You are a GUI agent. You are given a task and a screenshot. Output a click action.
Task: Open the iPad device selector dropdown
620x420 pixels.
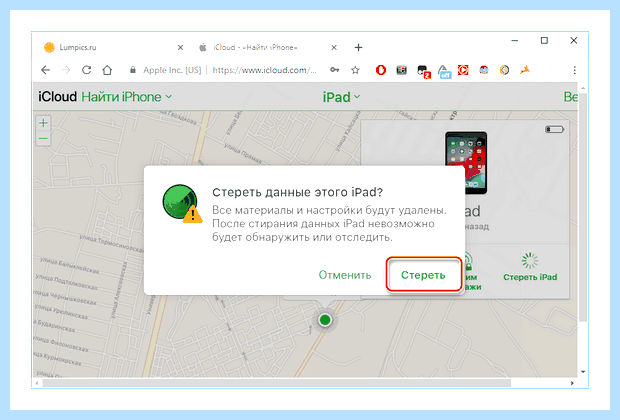tap(341, 97)
